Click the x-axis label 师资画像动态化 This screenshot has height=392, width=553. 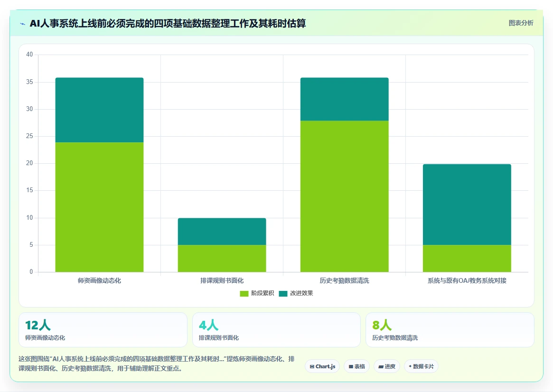pyautogui.click(x=100, y=280)
